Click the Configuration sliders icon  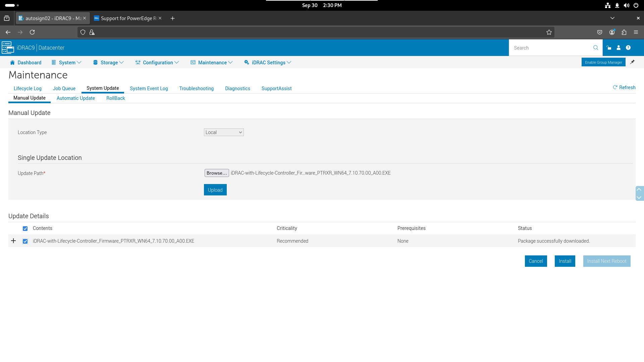[138, 62]
